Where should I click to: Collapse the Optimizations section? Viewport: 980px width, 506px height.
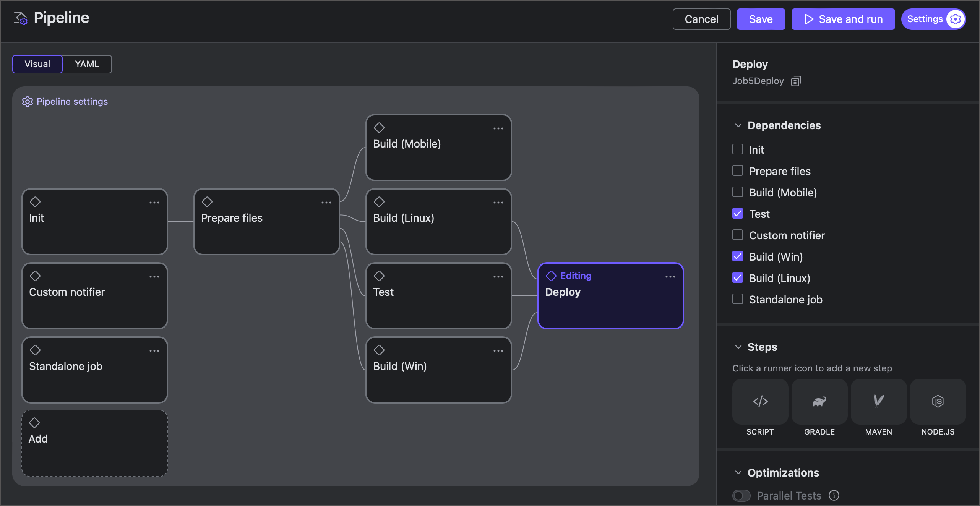pos(738,473)
